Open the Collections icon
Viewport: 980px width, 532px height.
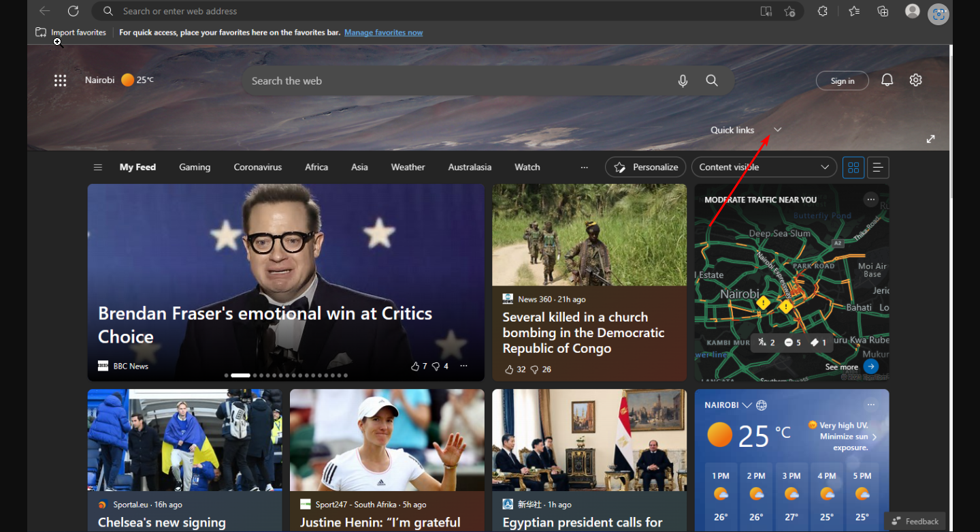coord(883,11)
